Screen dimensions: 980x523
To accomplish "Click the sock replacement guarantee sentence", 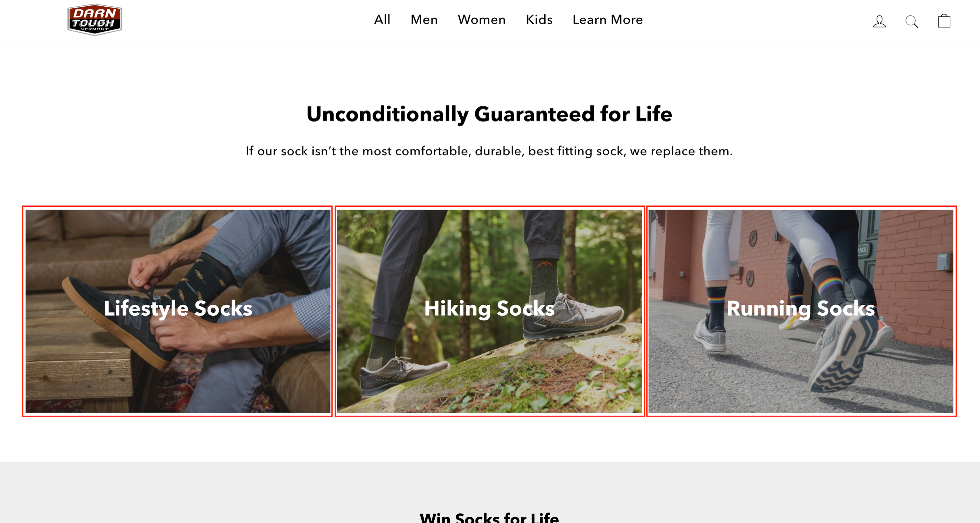I will 489,151.
